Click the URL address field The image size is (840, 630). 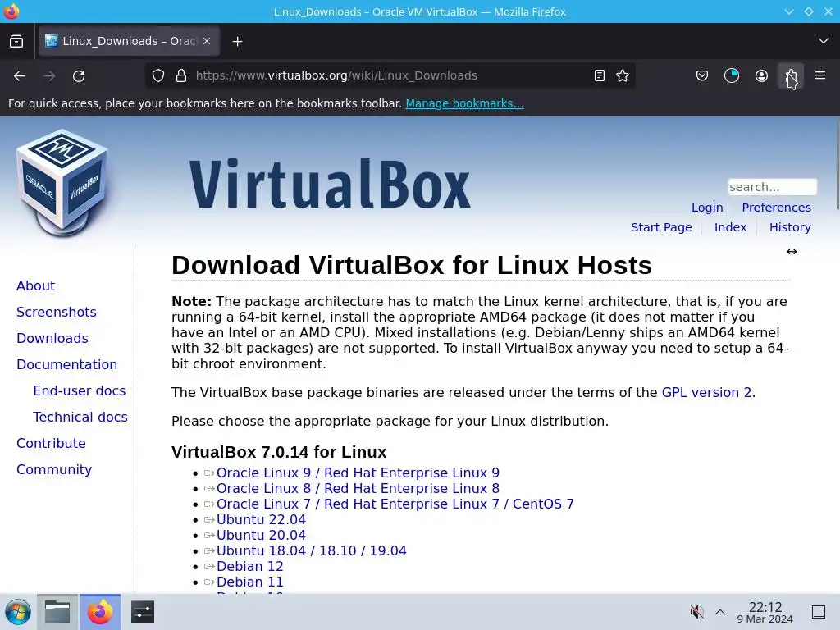pyautogui.click(x=390, y=76)
